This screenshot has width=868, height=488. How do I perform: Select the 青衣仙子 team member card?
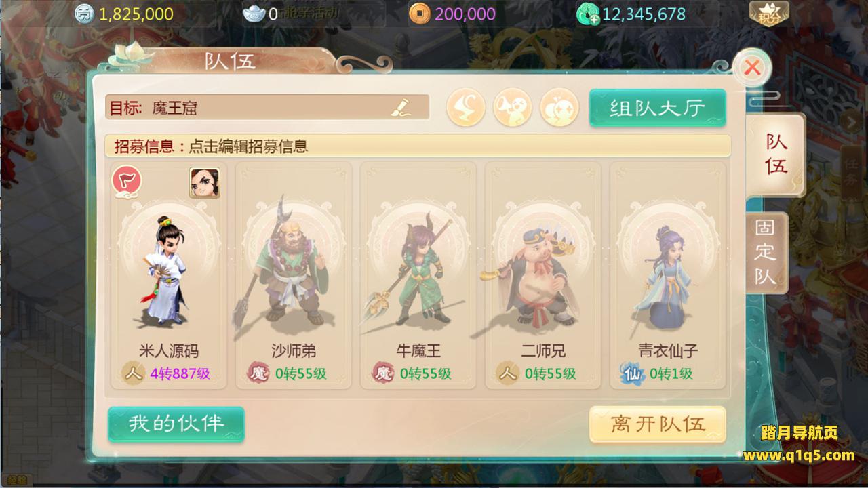click(667, 275)
